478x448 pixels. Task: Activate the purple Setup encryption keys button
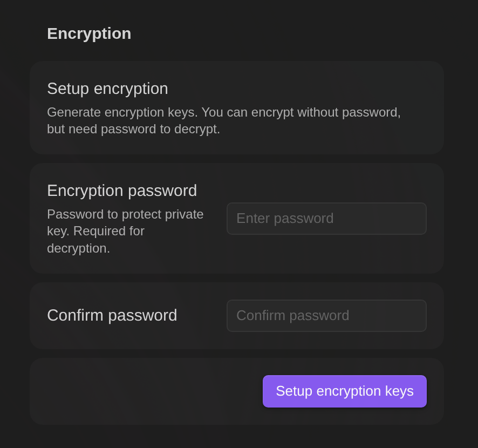(344, 391)
